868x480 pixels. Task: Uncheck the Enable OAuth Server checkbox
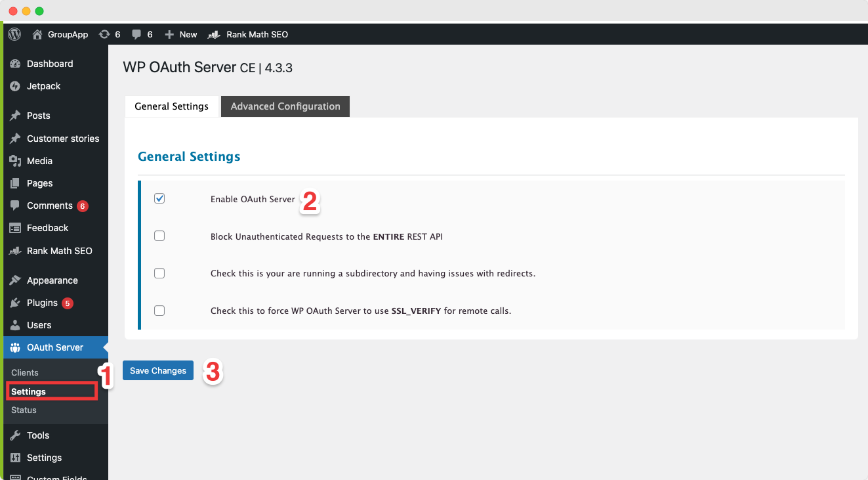coord(159,198)
